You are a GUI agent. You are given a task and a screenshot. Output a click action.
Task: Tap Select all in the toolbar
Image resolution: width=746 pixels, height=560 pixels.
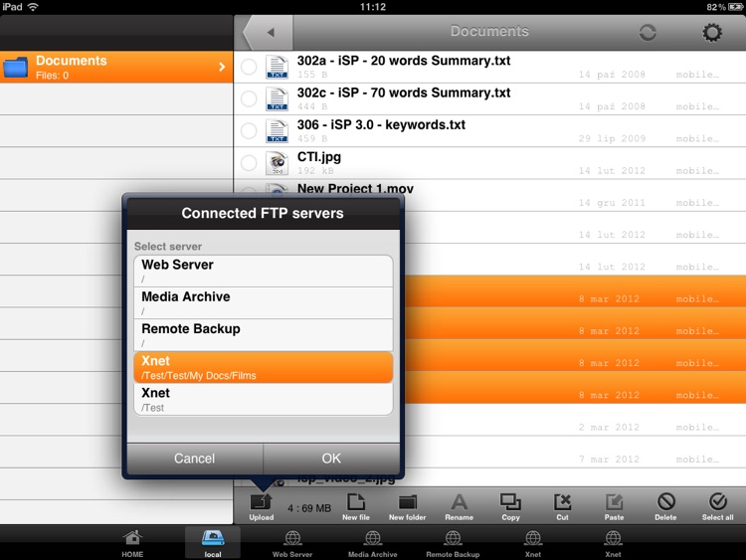(717, 507)
